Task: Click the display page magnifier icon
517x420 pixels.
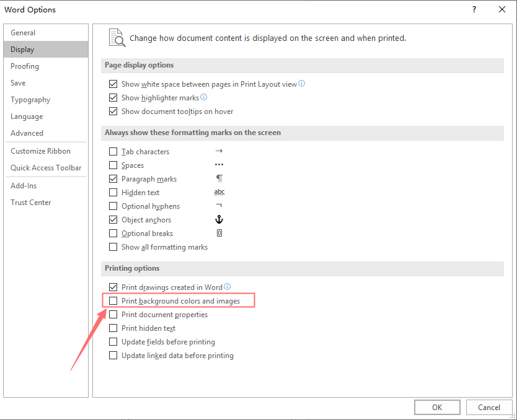Action: coord(117,38)
